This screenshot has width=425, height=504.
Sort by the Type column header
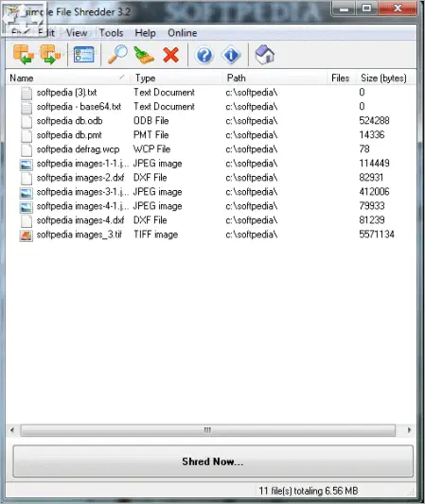176,78
